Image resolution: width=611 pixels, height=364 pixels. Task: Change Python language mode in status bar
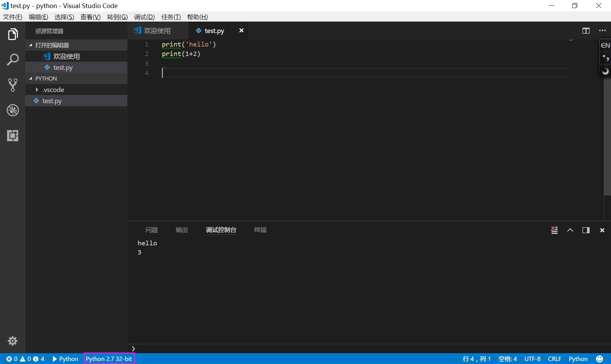click(578, 359)
